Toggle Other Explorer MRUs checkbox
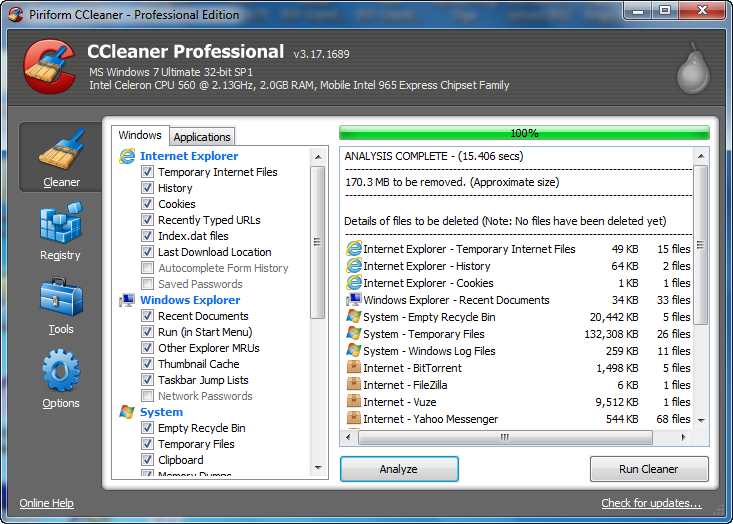 (x=147, y=348)
